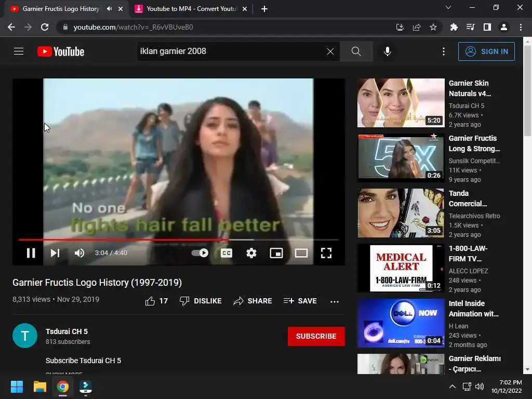This screenshot has height=399, width=532.
Task: Clear the search box text
Action: coord(330,51)
